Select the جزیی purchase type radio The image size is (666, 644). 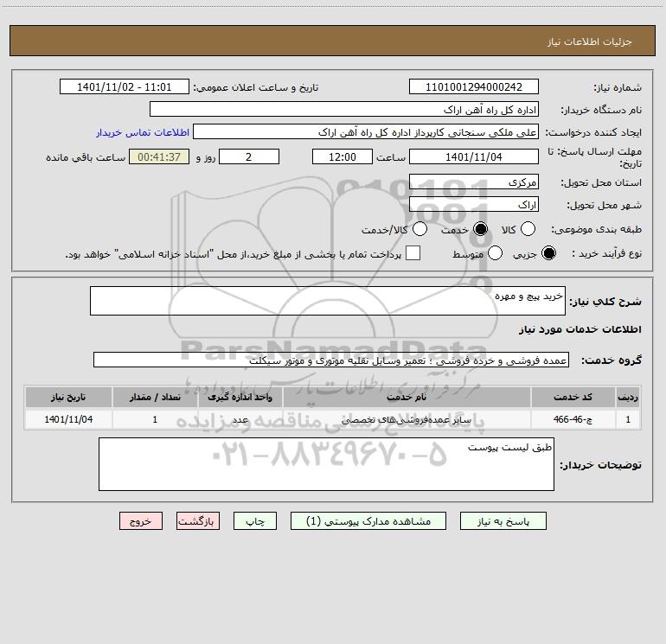coord(548,253)
